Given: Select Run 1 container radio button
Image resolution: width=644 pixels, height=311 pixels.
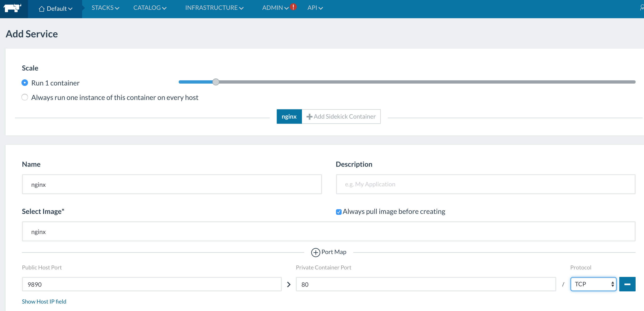Looking at the screenshot, I should [25, 83].
